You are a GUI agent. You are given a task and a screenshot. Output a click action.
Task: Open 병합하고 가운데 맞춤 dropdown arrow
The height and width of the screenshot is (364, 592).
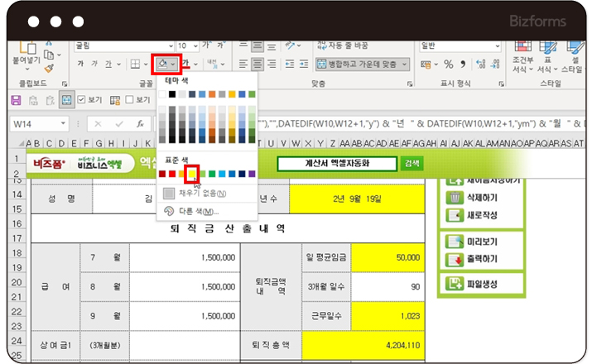click(x=404, y=65)
